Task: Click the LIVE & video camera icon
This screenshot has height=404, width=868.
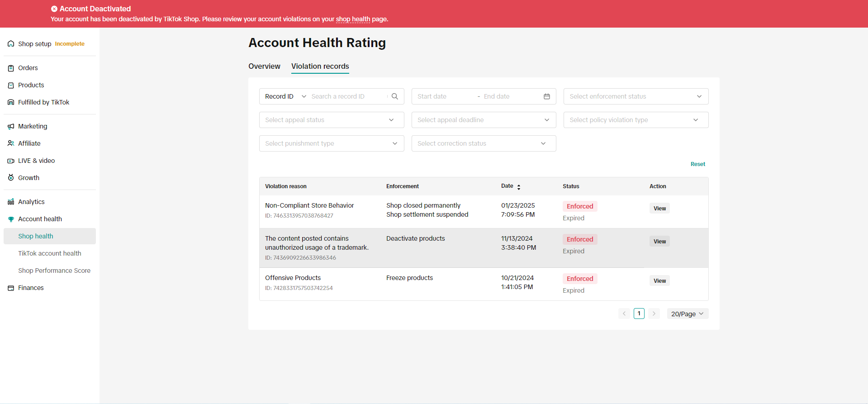Action: point(11,161)
